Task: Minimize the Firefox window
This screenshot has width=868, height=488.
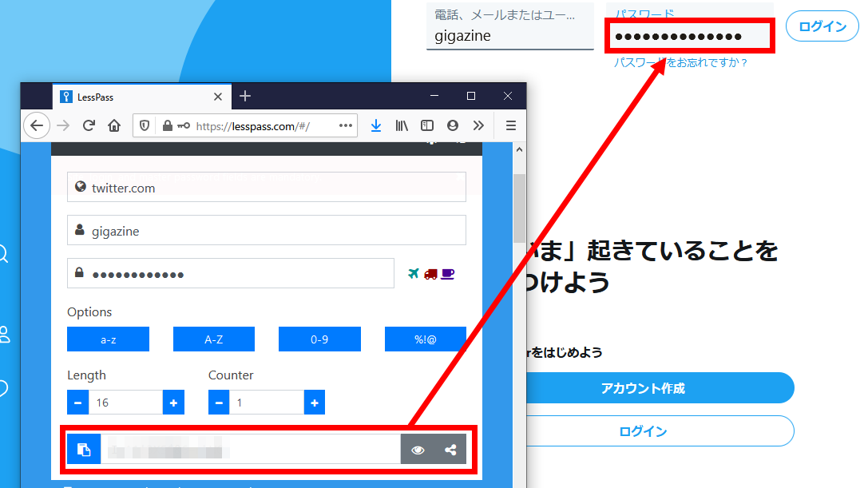Action: coord(434,96)
